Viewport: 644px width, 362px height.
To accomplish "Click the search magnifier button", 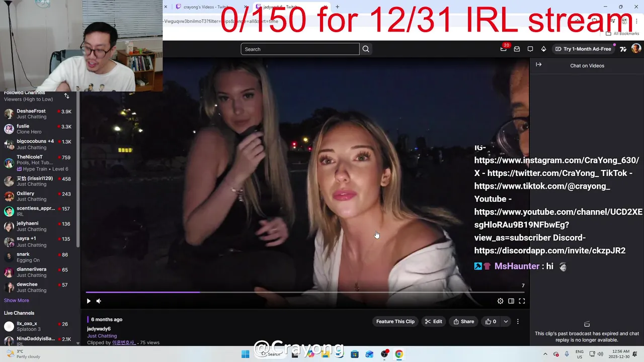I will click(x=366, y=49).
